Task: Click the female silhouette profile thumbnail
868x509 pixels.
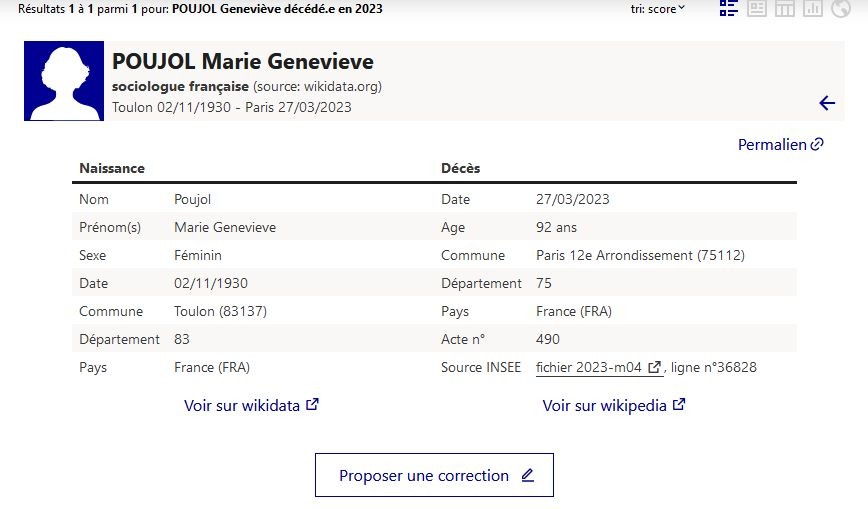Action: click(x=64, y=81)
